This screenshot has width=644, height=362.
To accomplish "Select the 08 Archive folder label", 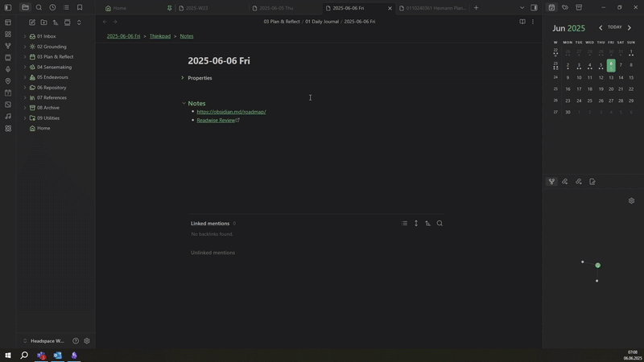I will (x=48, y=108).
